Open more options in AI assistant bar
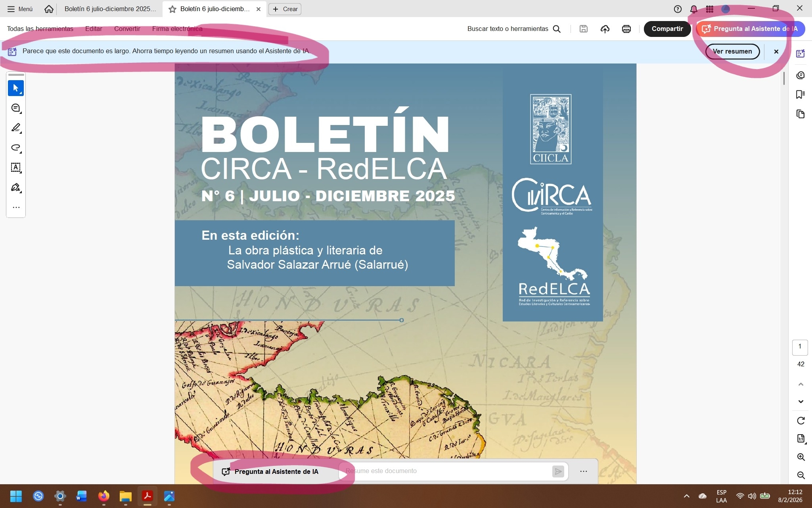Viewport: 812px width, 508px height. tap(583, 471)
